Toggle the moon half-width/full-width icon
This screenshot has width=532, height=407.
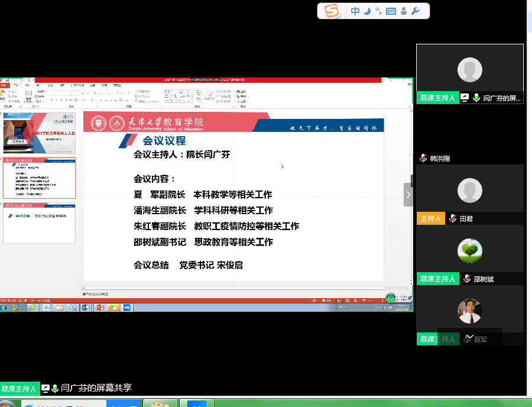coord(367,11)
